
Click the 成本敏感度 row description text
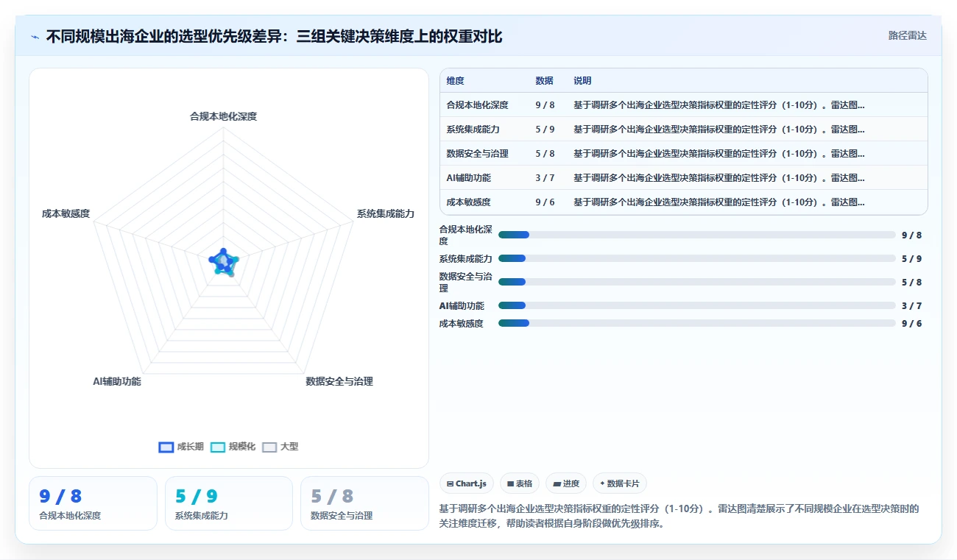pyautogui.click(x=719, y=202)
